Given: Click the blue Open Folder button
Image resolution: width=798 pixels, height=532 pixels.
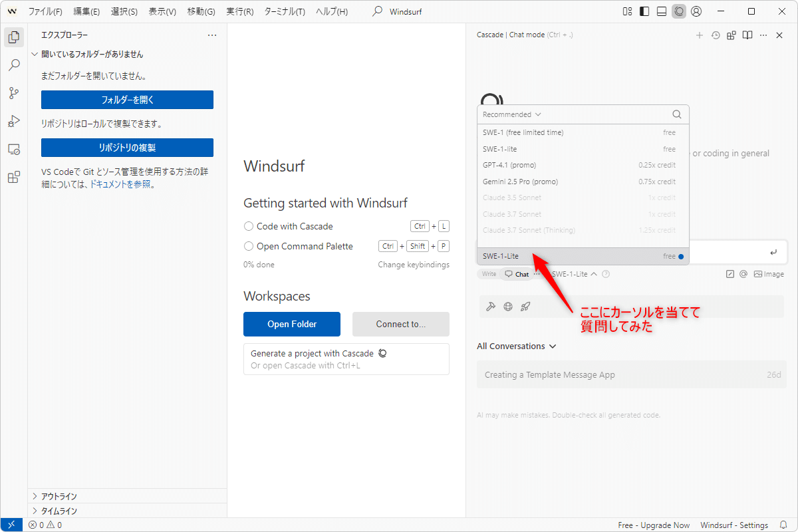Looking at the screenshot, I should [x=292, y=324].
